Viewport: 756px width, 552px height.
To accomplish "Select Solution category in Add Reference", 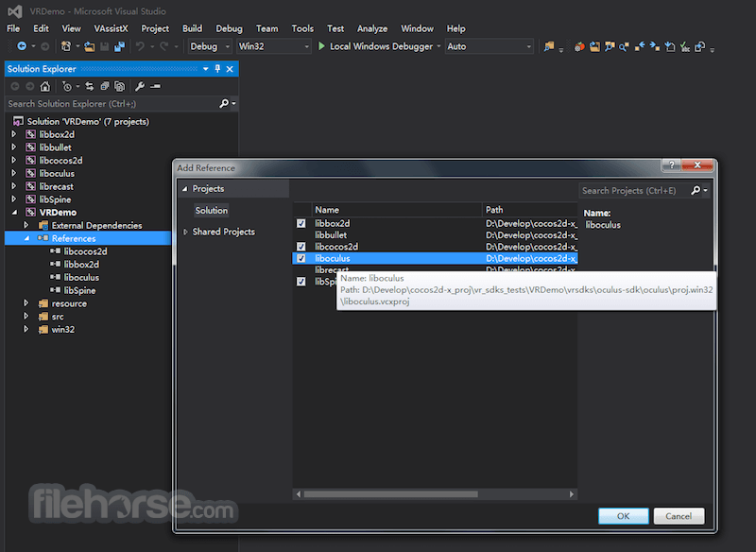I will 211,211.
